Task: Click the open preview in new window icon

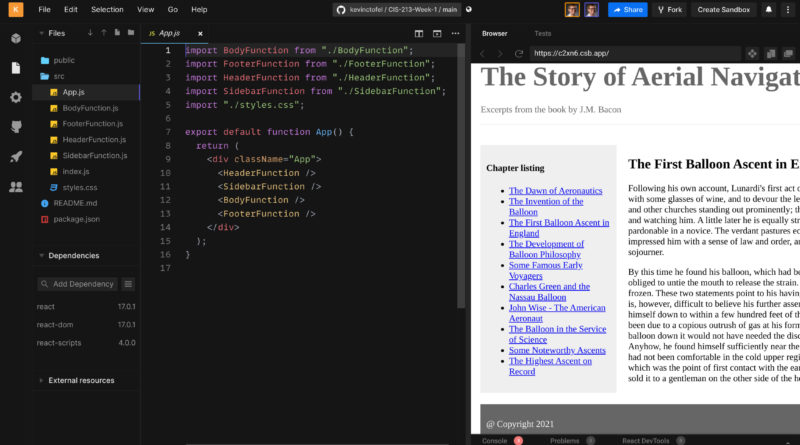Action: [x=788, y=54]
